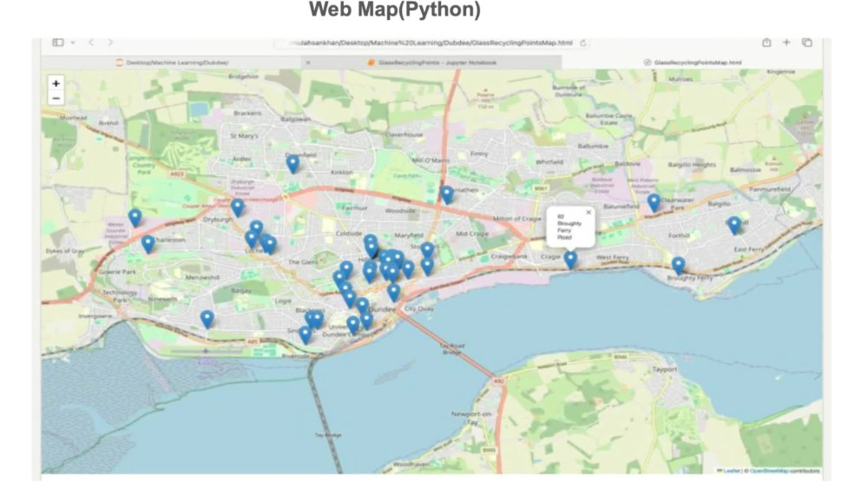Select the marker above Dryburgh
This screenshot has width=868, height=489.
238,207
